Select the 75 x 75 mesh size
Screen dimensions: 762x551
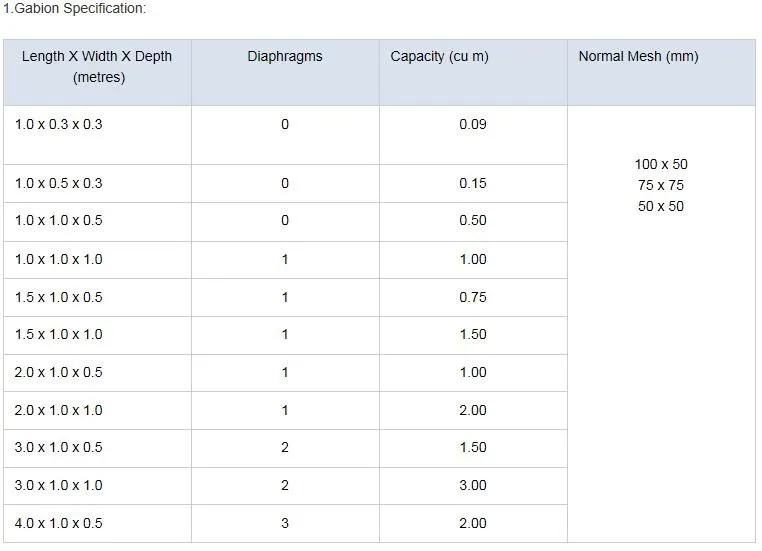tap(661, 185)
